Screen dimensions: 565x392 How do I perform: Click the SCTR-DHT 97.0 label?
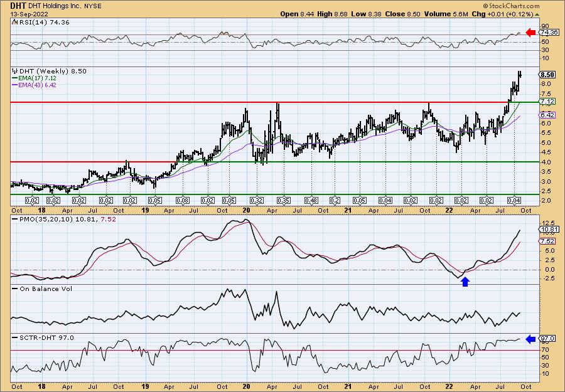43,337
